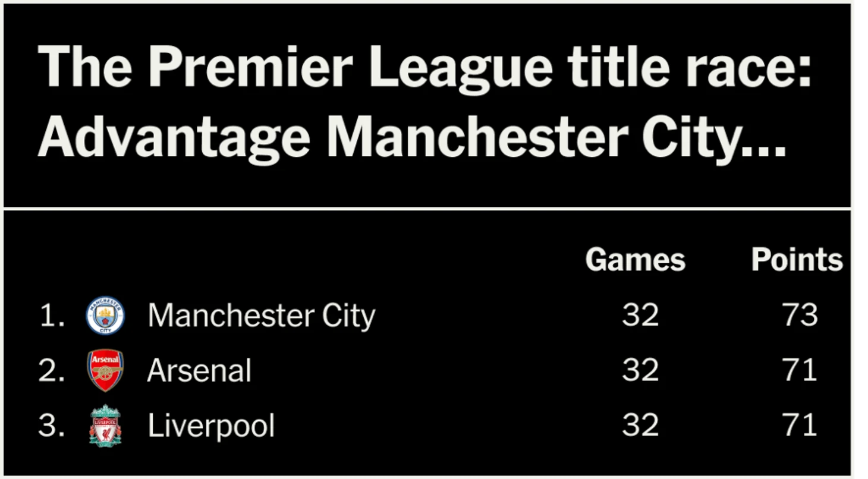Click Liverpool's 32 games value

point(640,426)
